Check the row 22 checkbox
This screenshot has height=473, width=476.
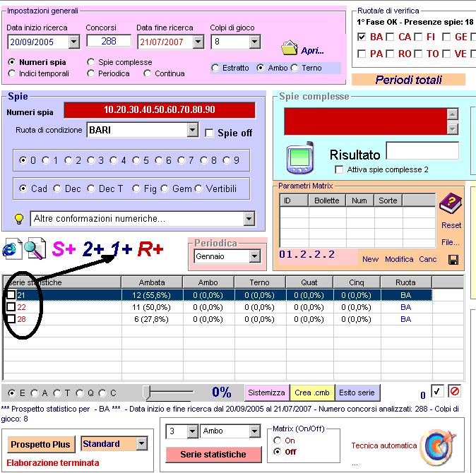[x=11, y=306]
